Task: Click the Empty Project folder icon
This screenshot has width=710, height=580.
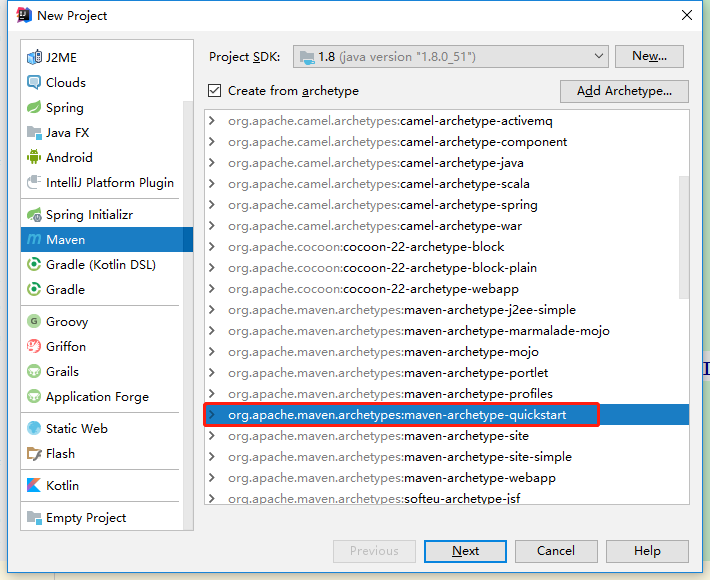Action: 34,518
